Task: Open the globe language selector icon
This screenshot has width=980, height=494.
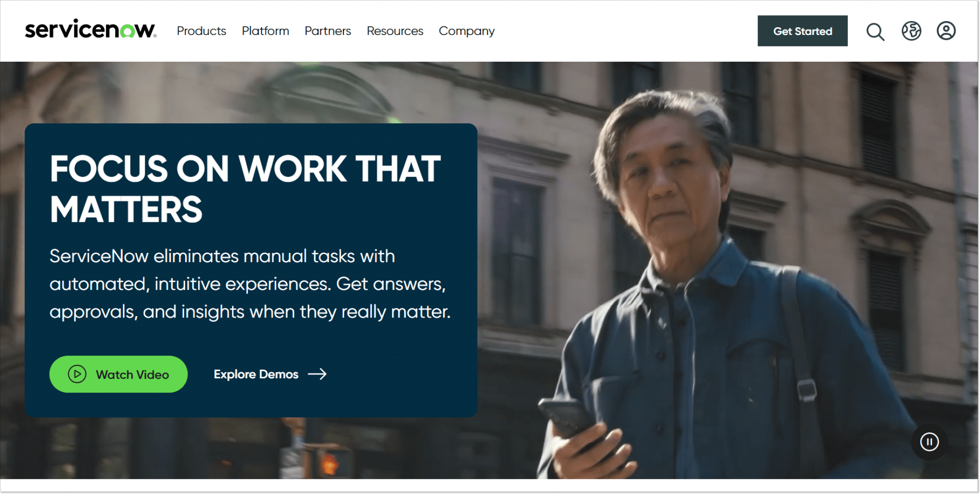Action: point(911,31)
